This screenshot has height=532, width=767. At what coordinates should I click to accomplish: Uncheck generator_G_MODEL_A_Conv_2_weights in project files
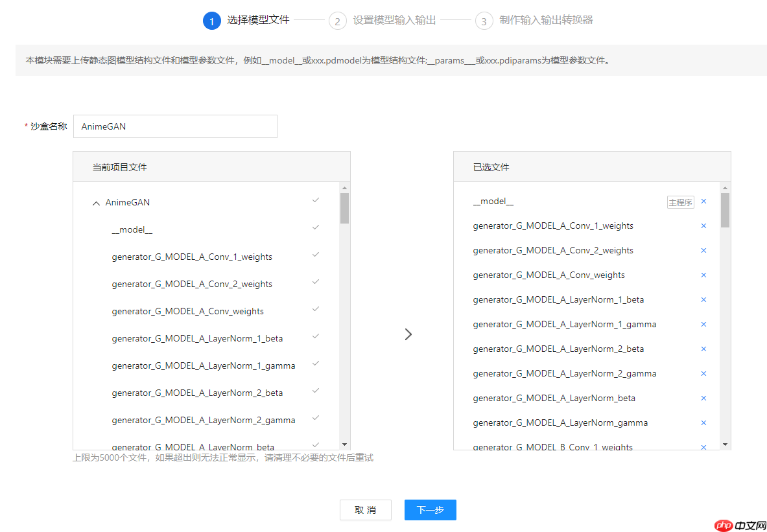[x=316, y=281]
